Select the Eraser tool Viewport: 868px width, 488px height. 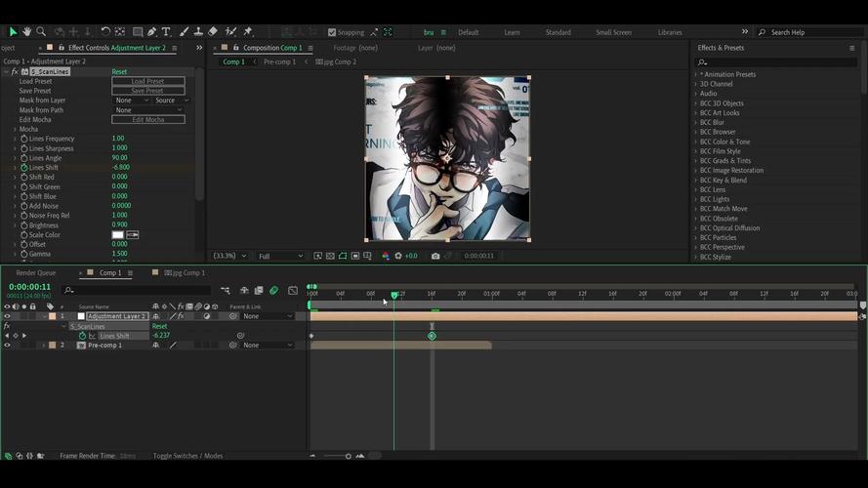(x=213, y=32)
